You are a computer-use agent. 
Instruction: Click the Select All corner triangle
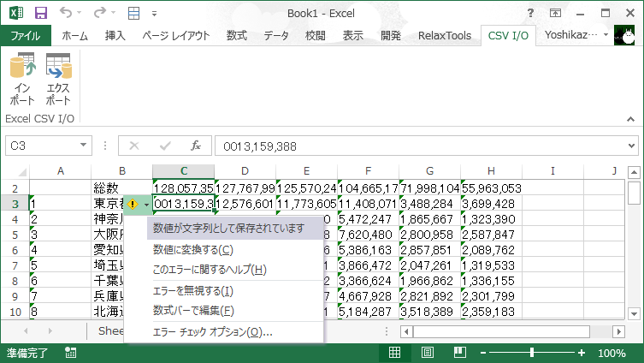(x=22, y=171)
